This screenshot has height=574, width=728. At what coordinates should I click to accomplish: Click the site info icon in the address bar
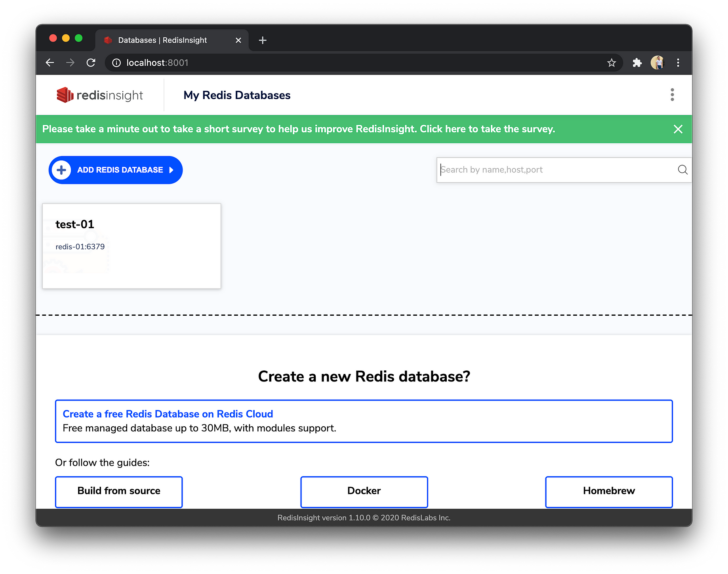point(116,63)
